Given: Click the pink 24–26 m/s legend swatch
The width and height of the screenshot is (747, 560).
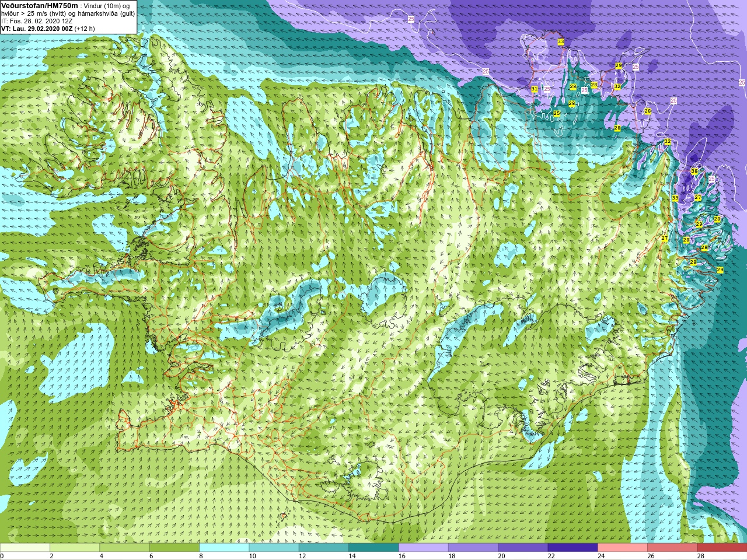Looking at the screenshot, I should coord(623,547).
